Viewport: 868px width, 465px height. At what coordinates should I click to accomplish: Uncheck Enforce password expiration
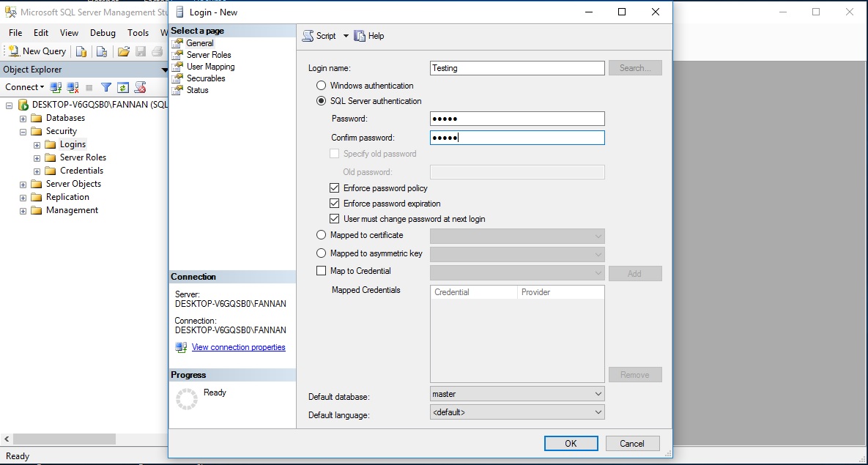[x=335, y=204]
